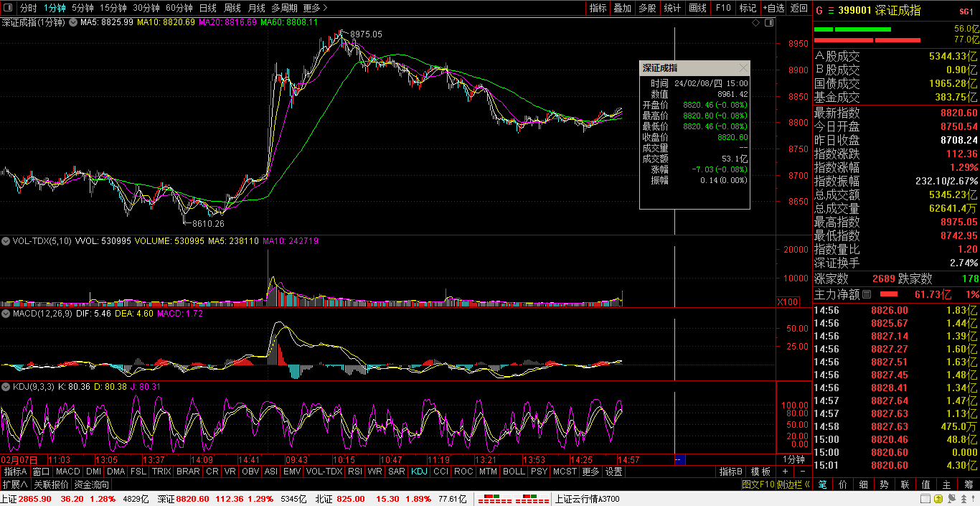Open the 资金流向 tab
Viewport: 980px width, 506px height.
click(x=92, y=484)
